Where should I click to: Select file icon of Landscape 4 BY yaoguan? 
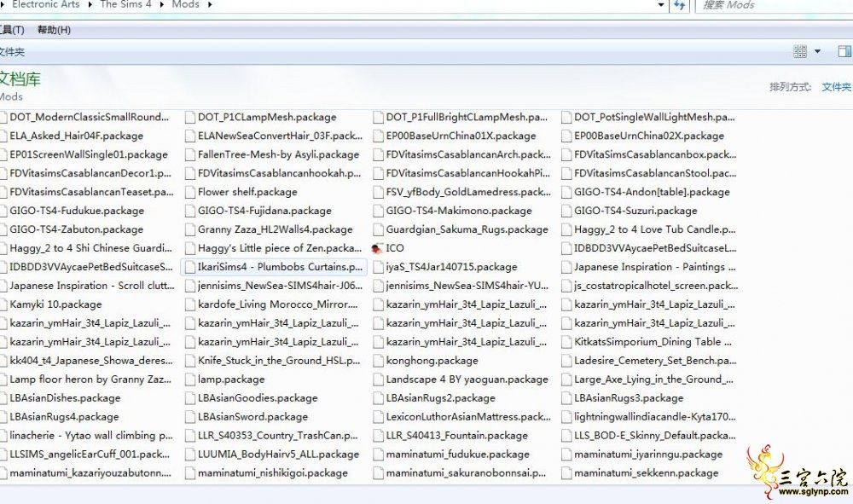tap(378, 379)
